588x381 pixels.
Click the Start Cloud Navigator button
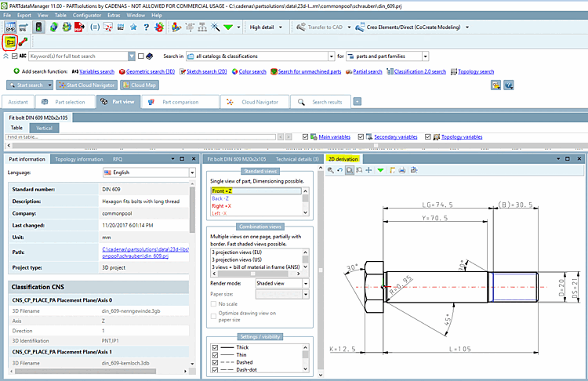89,85
